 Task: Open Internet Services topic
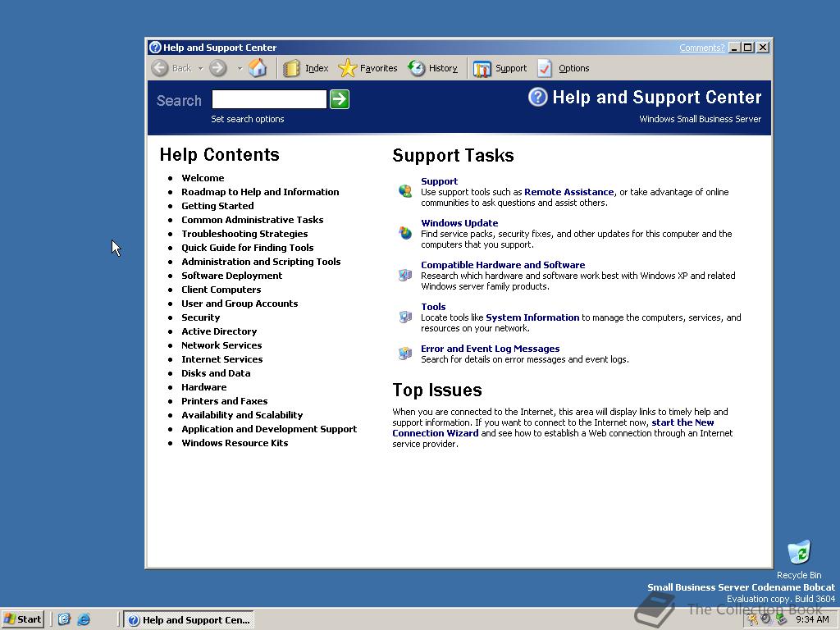pyautogui.click(x=221, y=359)
